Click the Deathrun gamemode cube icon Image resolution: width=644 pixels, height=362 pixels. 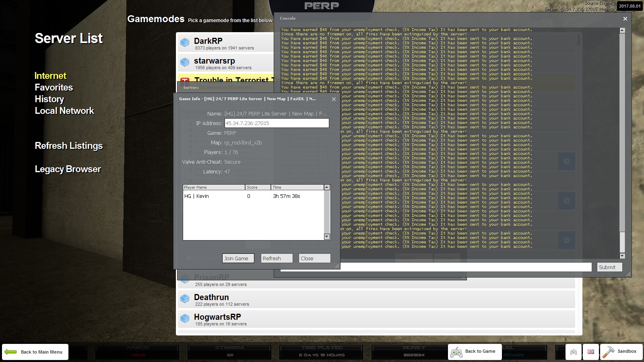coord(185,298)
